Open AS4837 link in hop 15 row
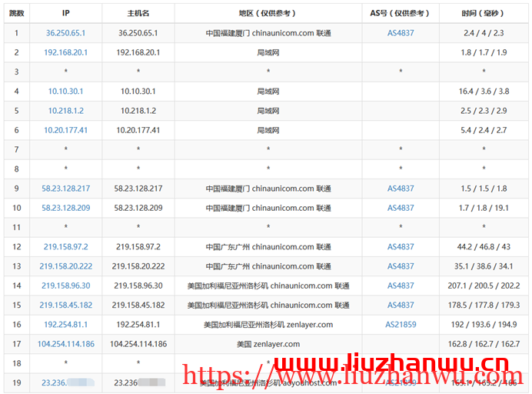532x394 pixels. pos(401,305)
